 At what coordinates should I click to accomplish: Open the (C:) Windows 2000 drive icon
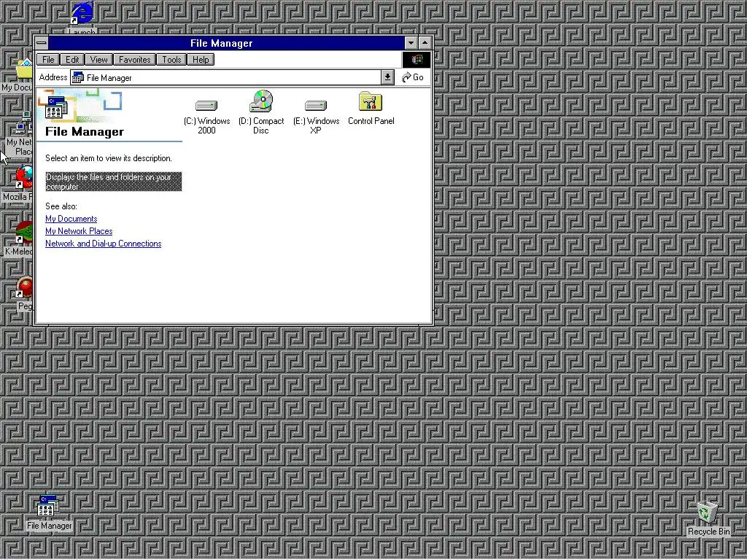[x=206, y=105]
